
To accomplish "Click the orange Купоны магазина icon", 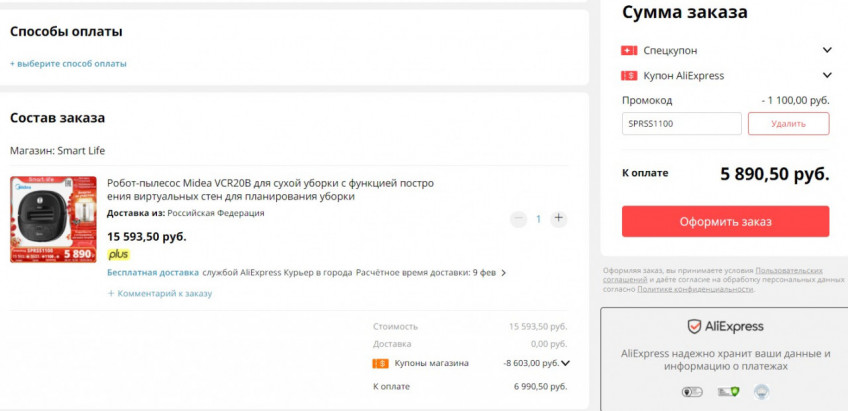I will coord(380,363).
